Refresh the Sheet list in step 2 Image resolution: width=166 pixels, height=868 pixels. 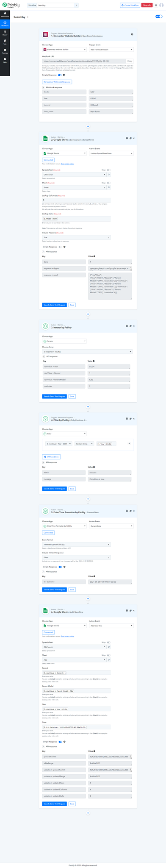(109, 187)
